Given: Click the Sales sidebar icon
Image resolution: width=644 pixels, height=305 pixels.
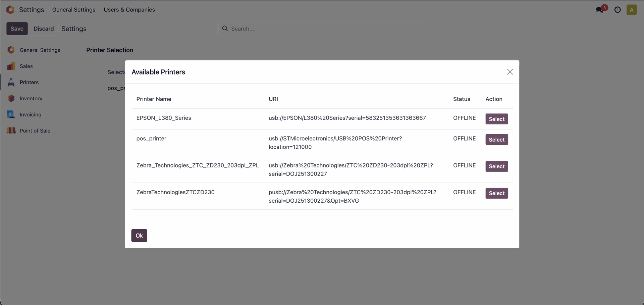Looking at the screenshot, I should (11, 66).
